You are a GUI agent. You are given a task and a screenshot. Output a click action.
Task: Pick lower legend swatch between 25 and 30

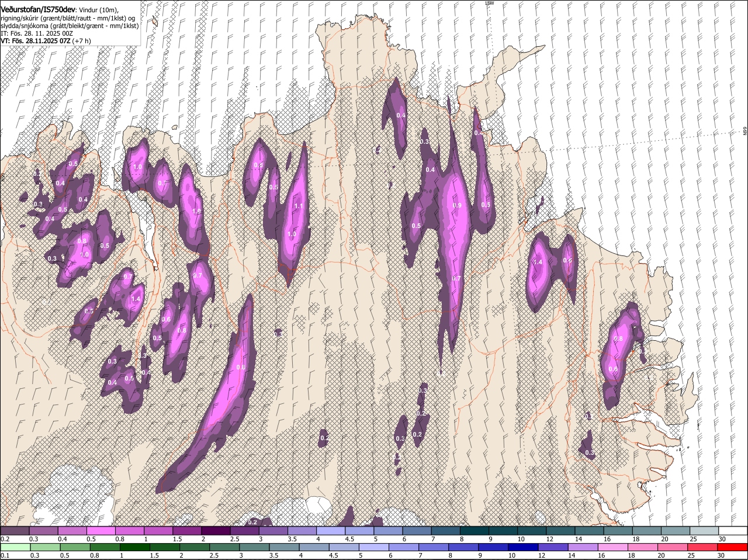[701, 547]
